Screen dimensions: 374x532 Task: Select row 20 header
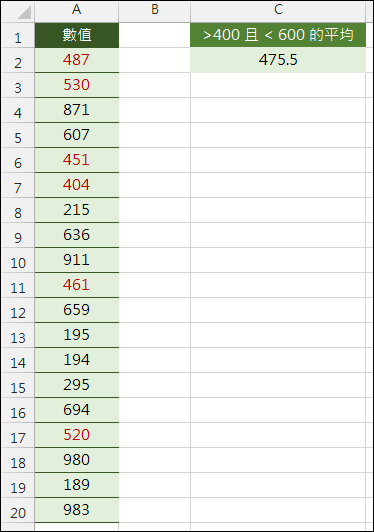tap(18, 510)
